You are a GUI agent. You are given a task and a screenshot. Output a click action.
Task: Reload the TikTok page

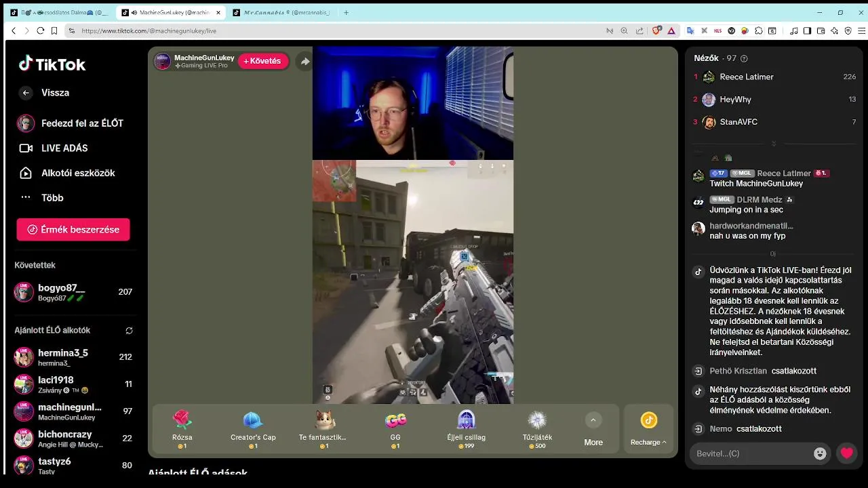(41, 30)
